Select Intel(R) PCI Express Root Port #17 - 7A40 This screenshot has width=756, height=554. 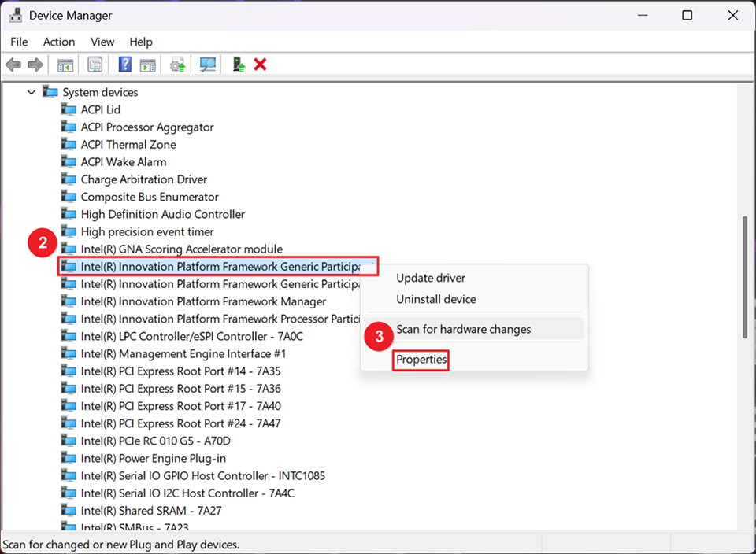[x=180, y=406]
